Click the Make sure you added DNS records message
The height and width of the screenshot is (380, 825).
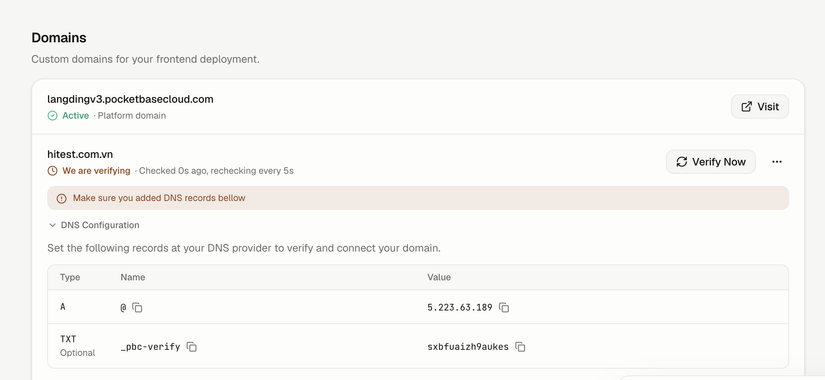pyautogui.click(x=159, y=198)
